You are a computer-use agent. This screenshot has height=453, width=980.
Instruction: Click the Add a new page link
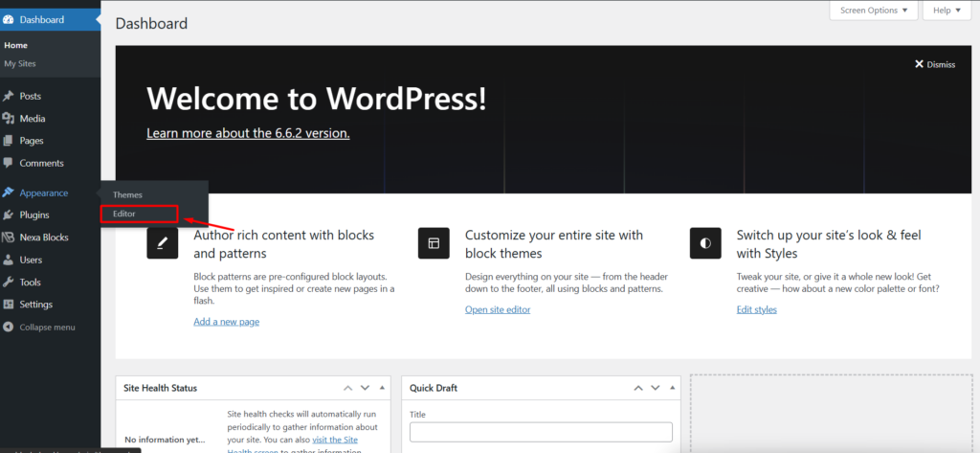click(x=226, y=322)
